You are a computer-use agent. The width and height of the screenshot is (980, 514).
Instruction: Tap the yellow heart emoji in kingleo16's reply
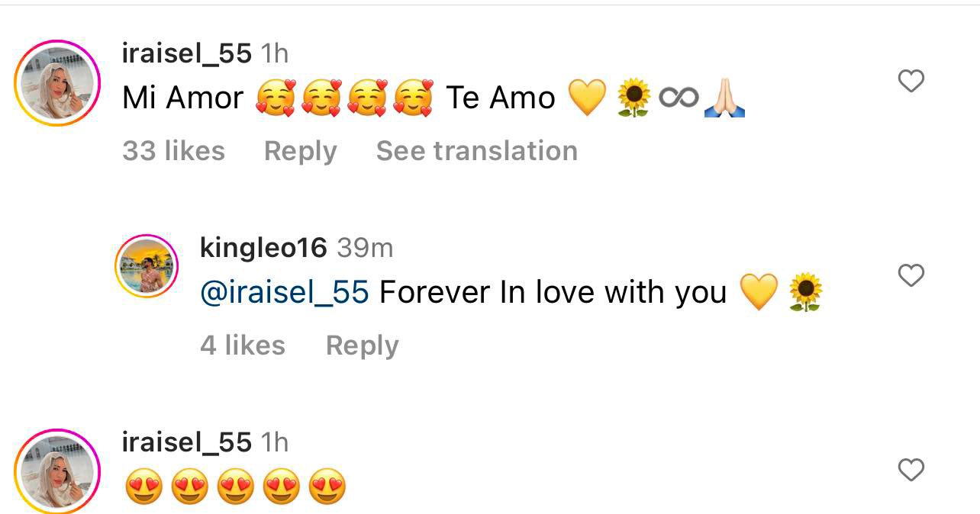(761, 292)
